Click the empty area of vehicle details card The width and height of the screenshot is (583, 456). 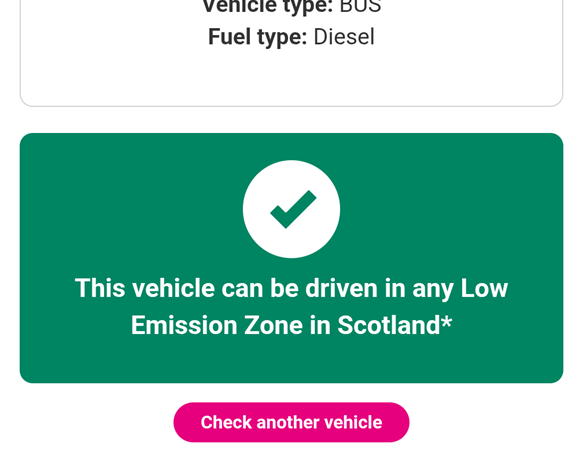tap(292, 78)
